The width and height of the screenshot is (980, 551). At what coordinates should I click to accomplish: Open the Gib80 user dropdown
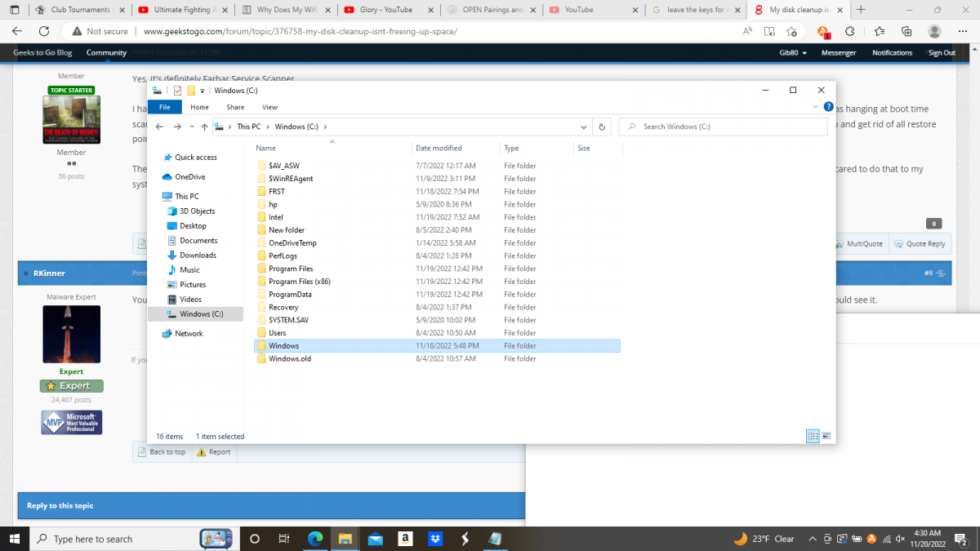[792, 52]
